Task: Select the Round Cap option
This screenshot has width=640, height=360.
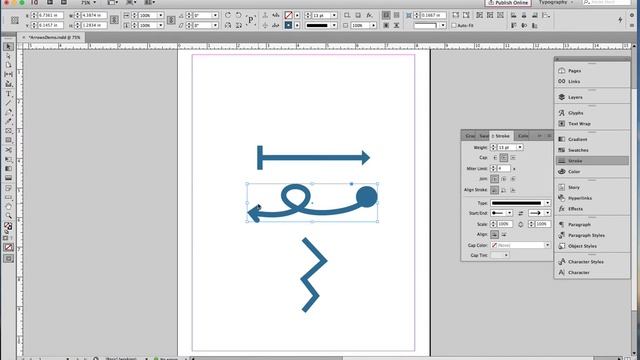Action: (x=504, y=158)
